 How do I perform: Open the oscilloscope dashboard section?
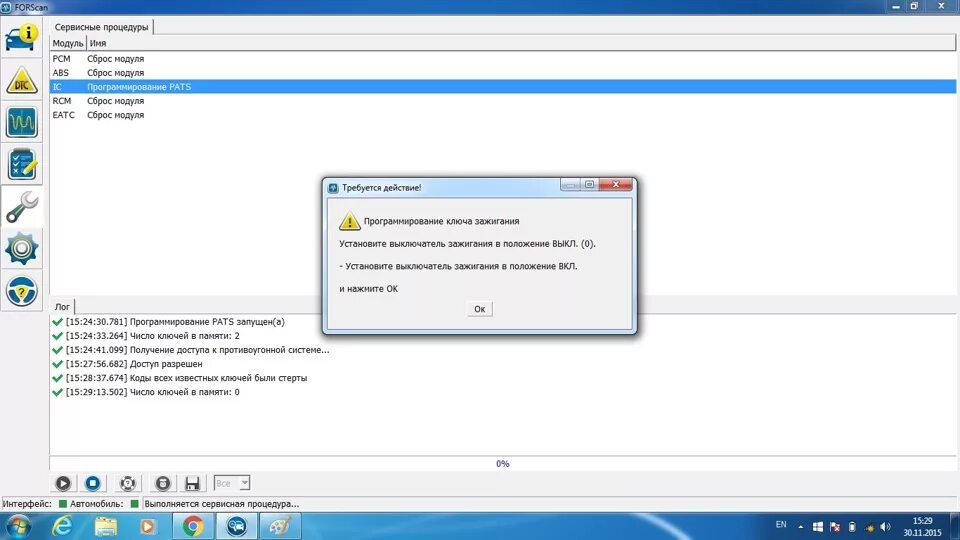click(21, 122)
